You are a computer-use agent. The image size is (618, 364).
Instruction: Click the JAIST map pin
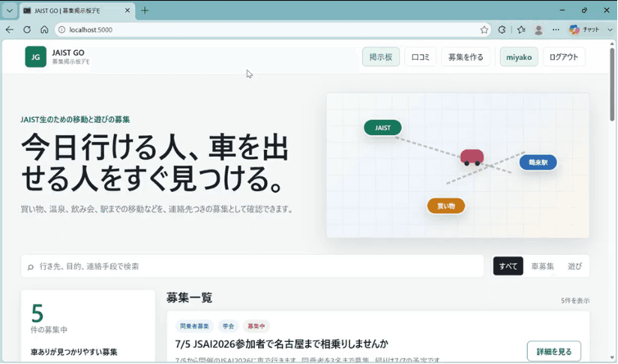[x=382, y=128]
